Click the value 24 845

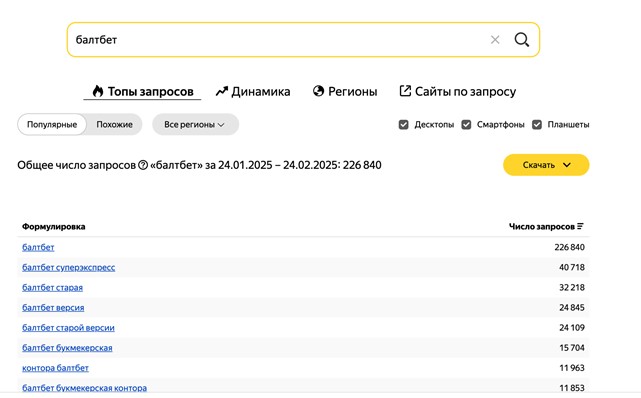[572, 307]
